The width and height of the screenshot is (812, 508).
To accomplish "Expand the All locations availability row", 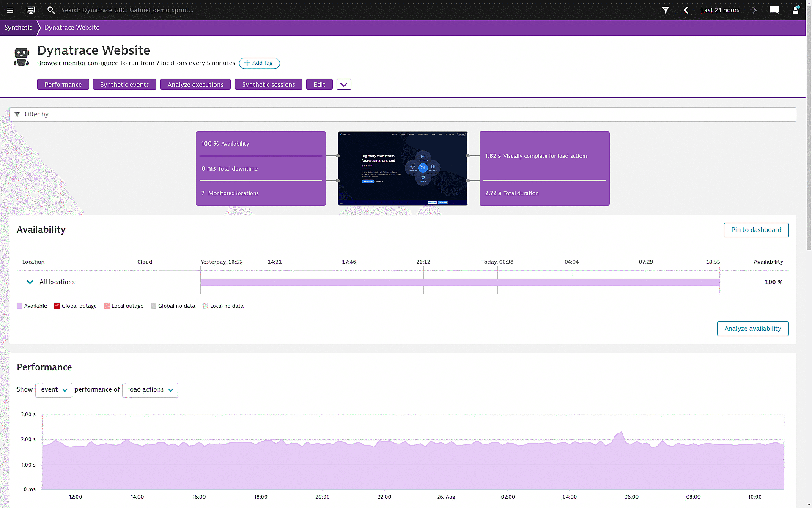I will click(x=30, y=282).
